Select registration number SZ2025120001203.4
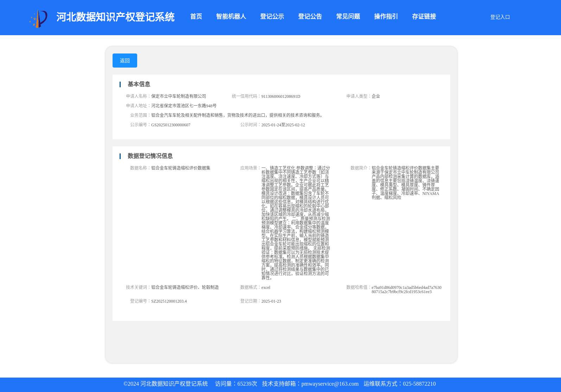561x392 pixels. point(169,301)
